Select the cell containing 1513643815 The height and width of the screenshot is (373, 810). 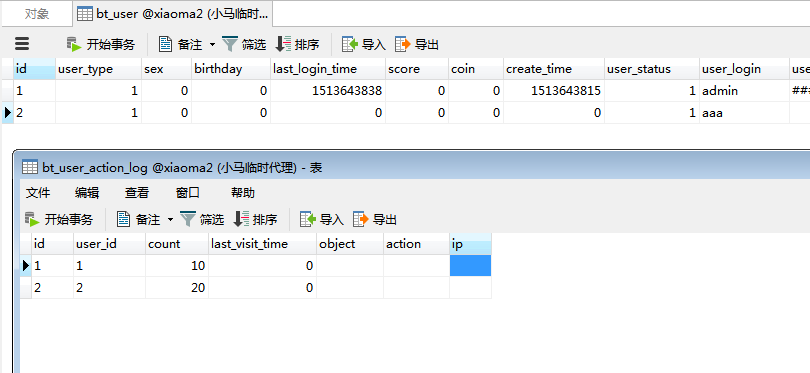(x=554, y=91)
